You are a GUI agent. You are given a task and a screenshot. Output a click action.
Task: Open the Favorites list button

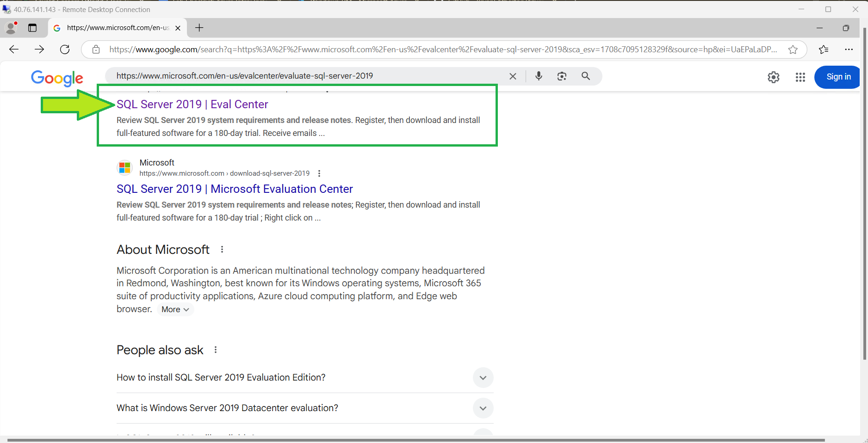[x=824, y=49]
